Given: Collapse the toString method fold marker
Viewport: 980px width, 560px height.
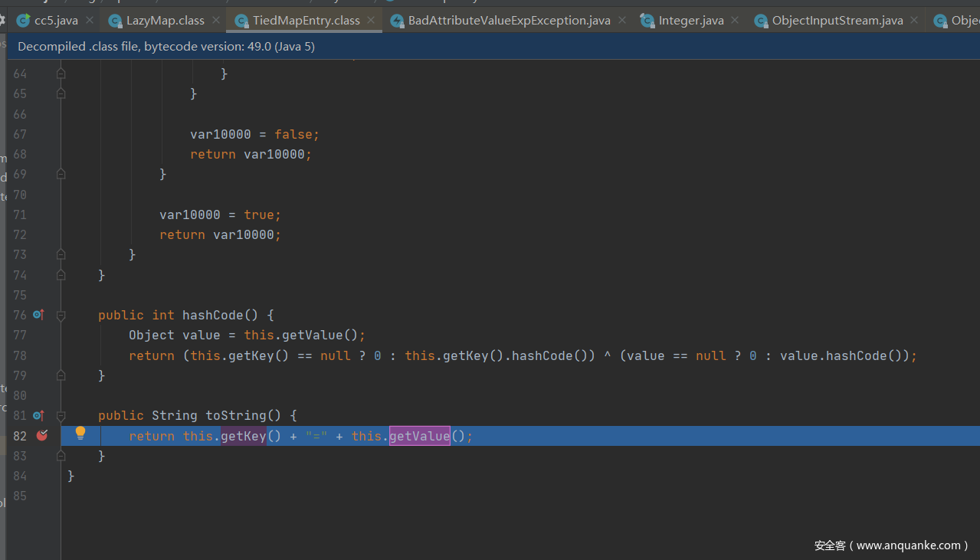Looking at the screenshot, I should point(61,415).
